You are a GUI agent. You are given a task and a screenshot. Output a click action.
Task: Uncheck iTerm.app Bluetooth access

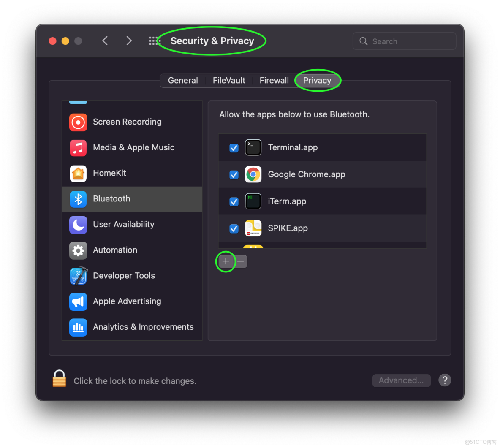pos(234,202)
